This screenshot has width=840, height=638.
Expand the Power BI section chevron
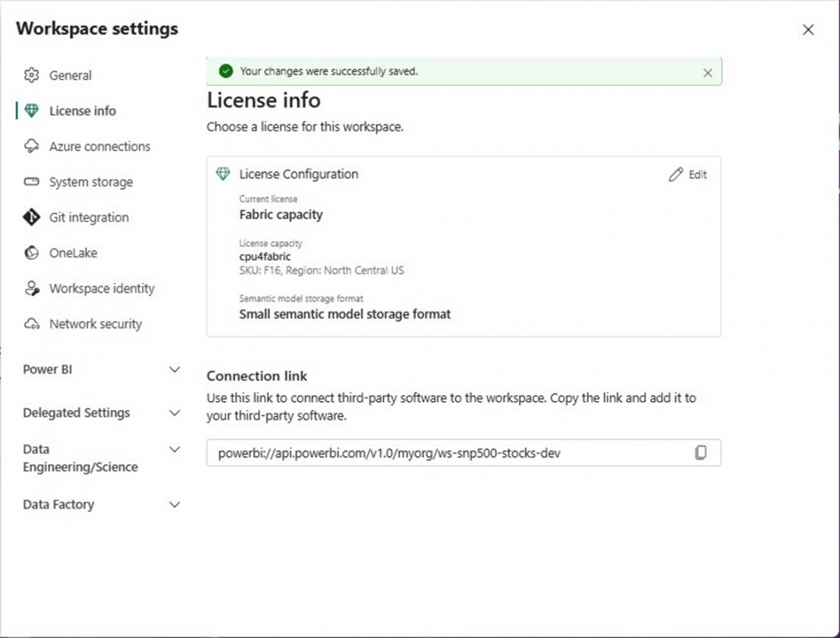pos(174,370)
